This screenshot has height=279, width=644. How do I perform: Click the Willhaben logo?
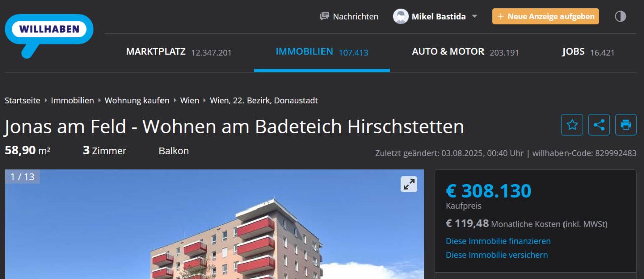(x=49, y=30)
